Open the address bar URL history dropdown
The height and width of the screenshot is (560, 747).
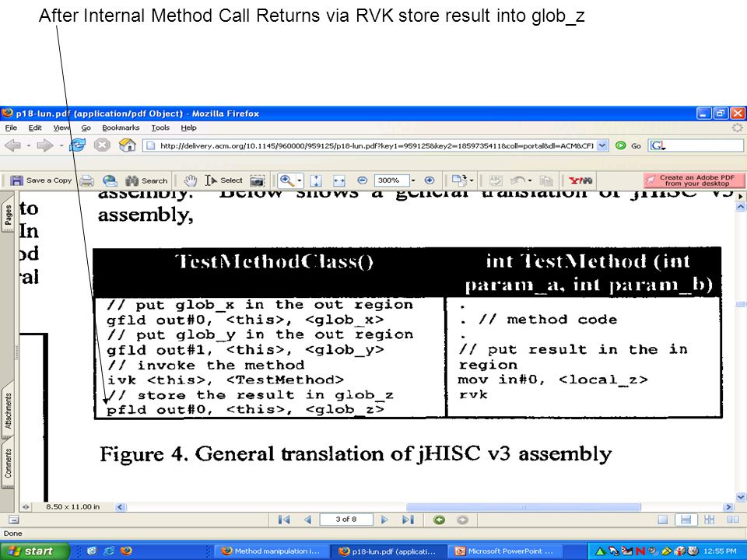[x=602, y=145]
